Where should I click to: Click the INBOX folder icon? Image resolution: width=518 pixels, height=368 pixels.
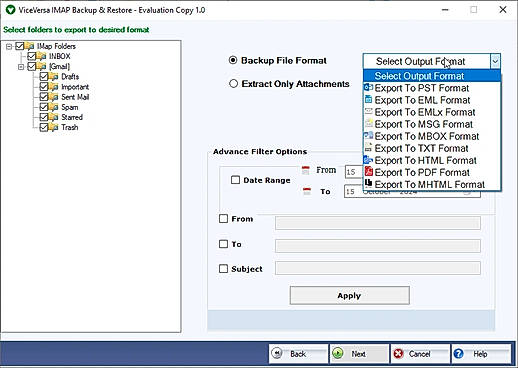coord(42,56)
